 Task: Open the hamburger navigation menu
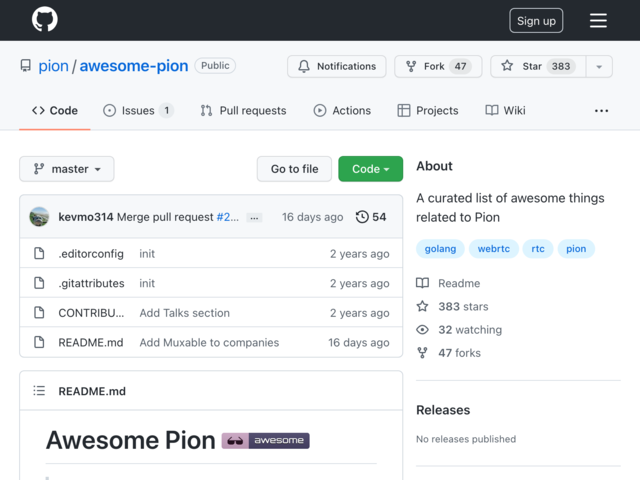pyautogui.click(x=598, y=20)
